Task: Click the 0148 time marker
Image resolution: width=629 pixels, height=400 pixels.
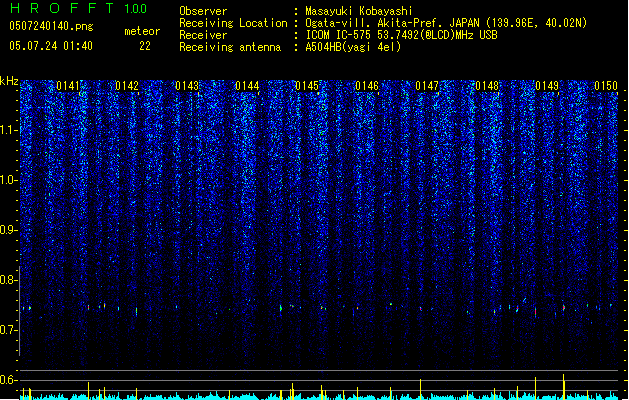Action: click(487, 86)
